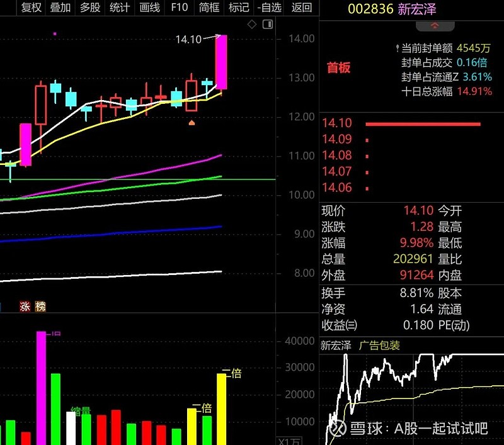Click the 首板 red badge on right panel
Image resolution: width=504 pixels, height=445 pixels.
click(x=340, y=68)
